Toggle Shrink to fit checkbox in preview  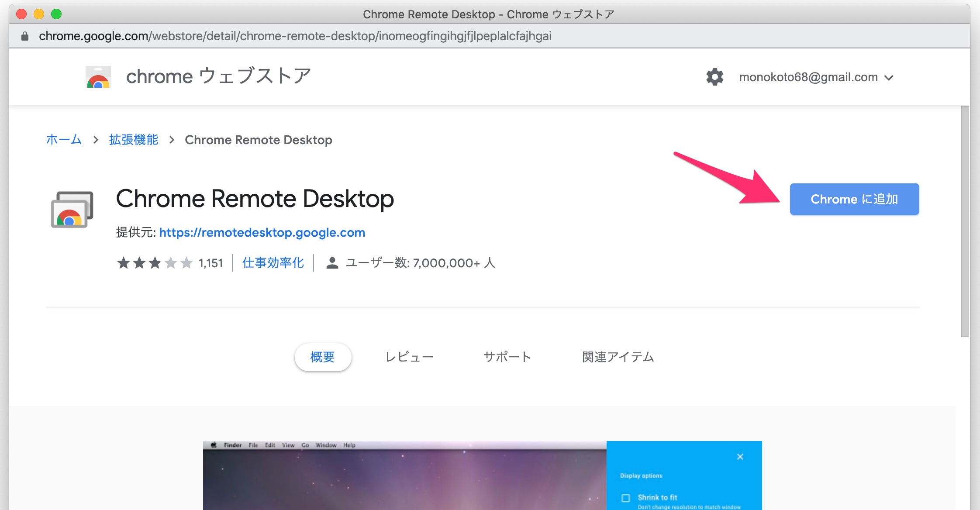click(626, 498)
